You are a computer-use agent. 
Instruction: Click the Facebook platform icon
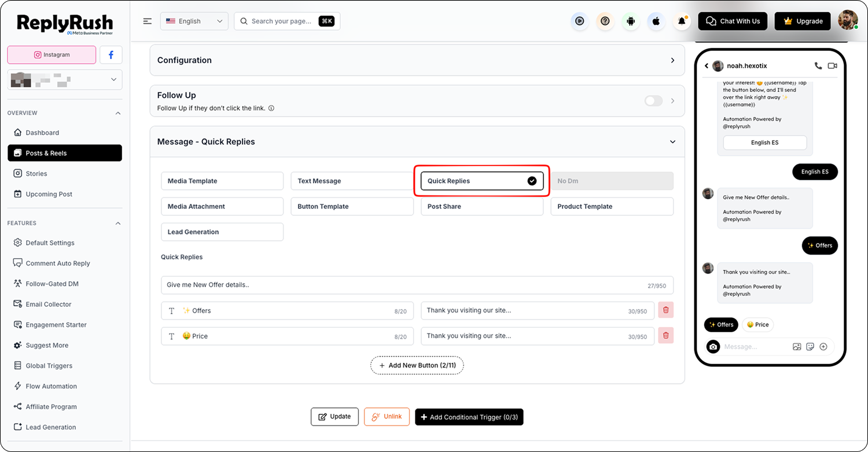(x=111, y=55)
